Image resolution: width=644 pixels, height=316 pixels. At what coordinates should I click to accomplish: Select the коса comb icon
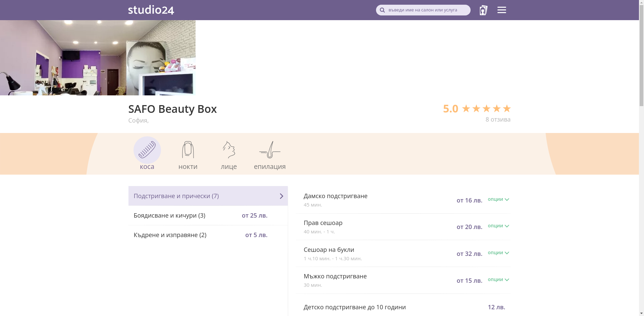click(x=147, y=150)
